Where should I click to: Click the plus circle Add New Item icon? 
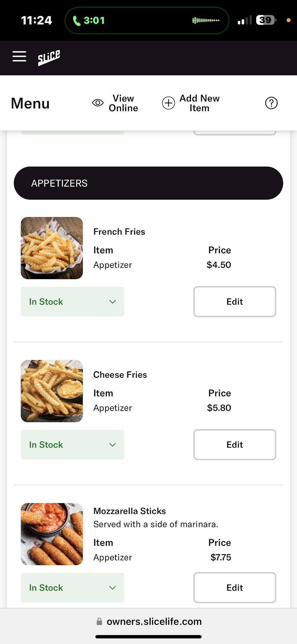(x=168, y=103)
